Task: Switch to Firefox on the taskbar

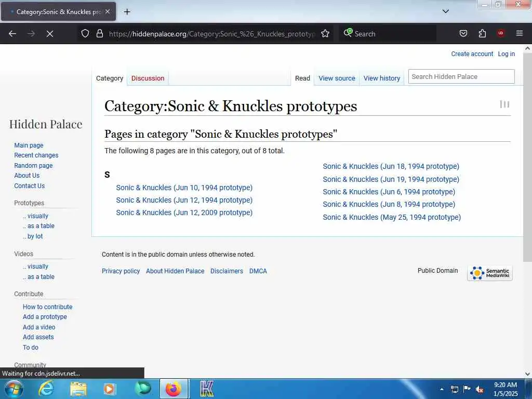Action: tap(174, 389)
